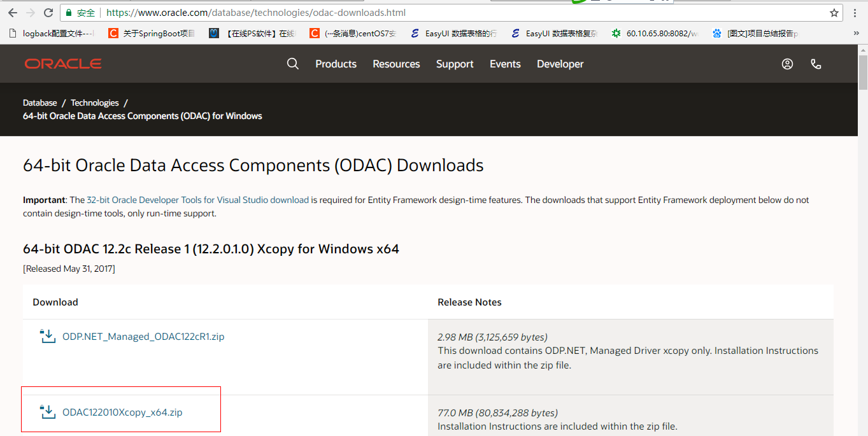Click download icon beside ODP.NET_Managed_ODAC122cR1.zip
Image resolution: width=868 pixels, height=436 pixels.
[48, 337]
